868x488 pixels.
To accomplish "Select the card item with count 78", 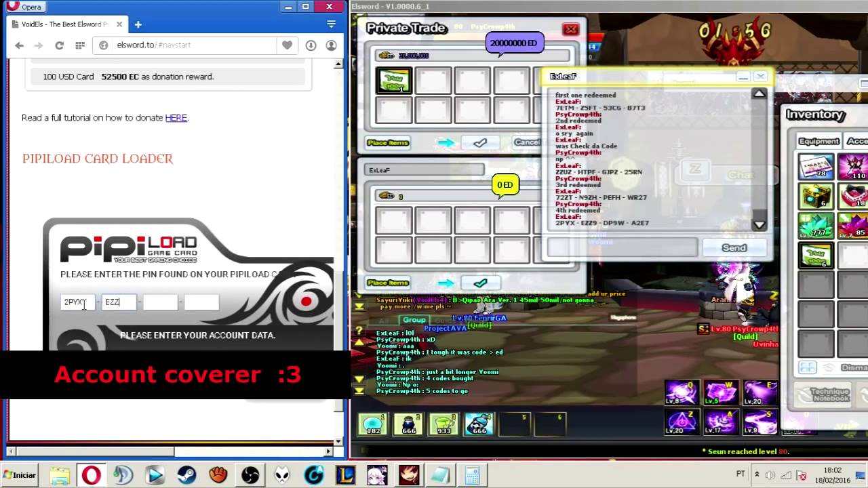I will pos(816,166).
